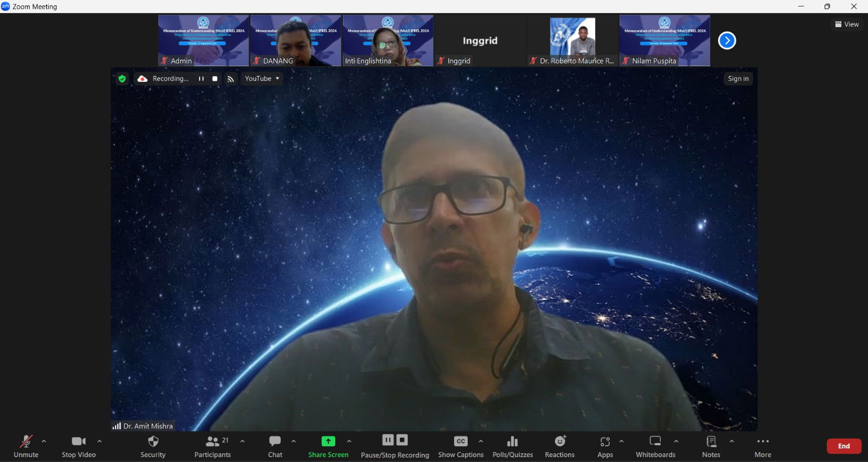This screenshot has height=462, width=868.
Task: Click muted mic icon on Admin tile
Action: (x=164, y=61)
